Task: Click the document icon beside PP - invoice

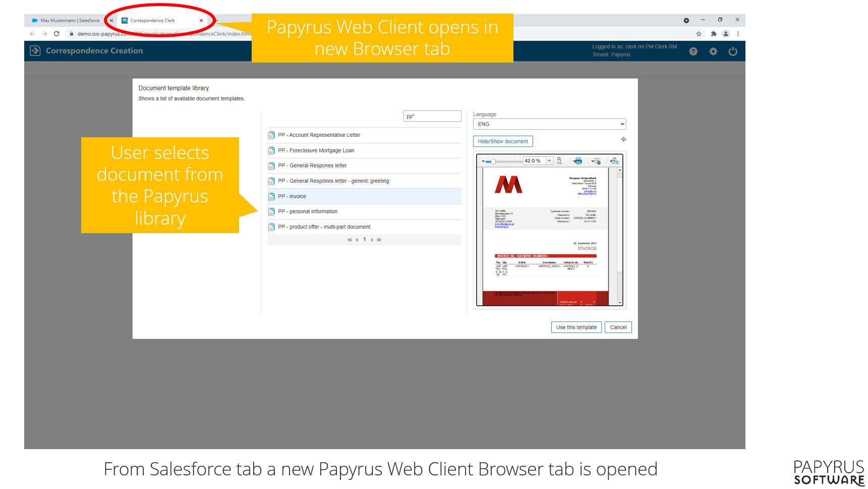Action: pyautogui.click(x=271, y=196)
